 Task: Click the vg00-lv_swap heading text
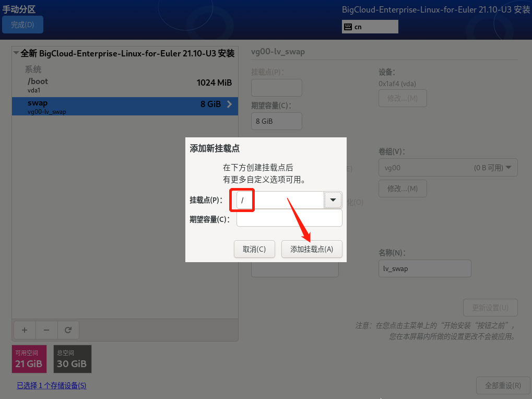(x=278, y=52)
